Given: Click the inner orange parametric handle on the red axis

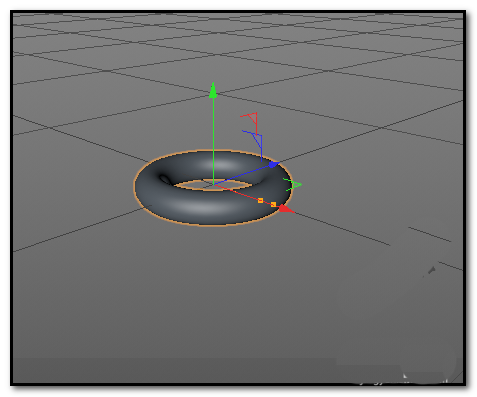Looking at the screenshot, I should click(260, 200).
